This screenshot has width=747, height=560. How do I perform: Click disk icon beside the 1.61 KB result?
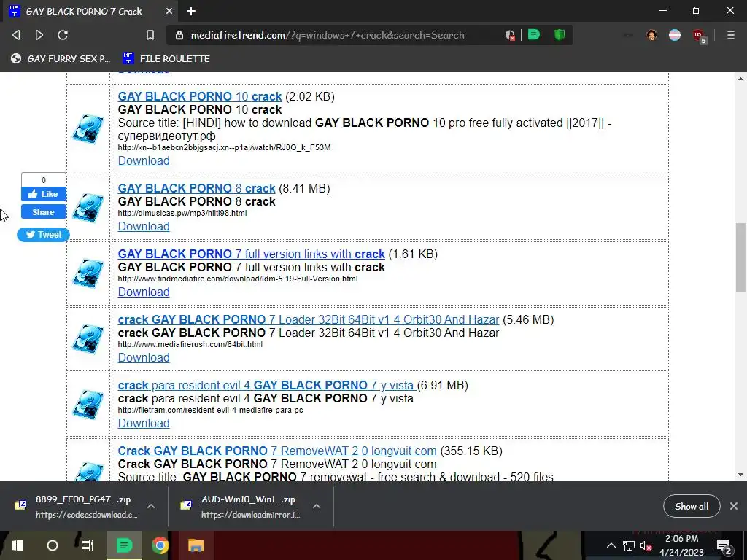pos(88,273)
